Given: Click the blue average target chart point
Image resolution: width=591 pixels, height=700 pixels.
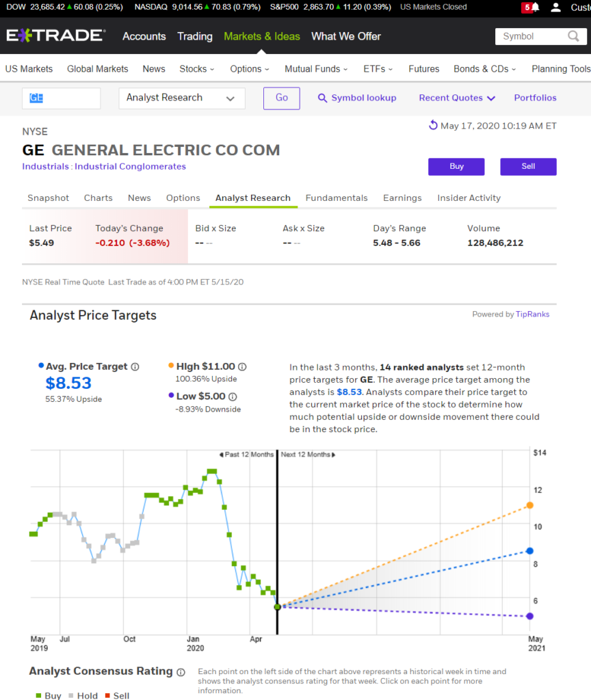Looking at the screenshot, I should pyautogui.click(x=530, y=551).
